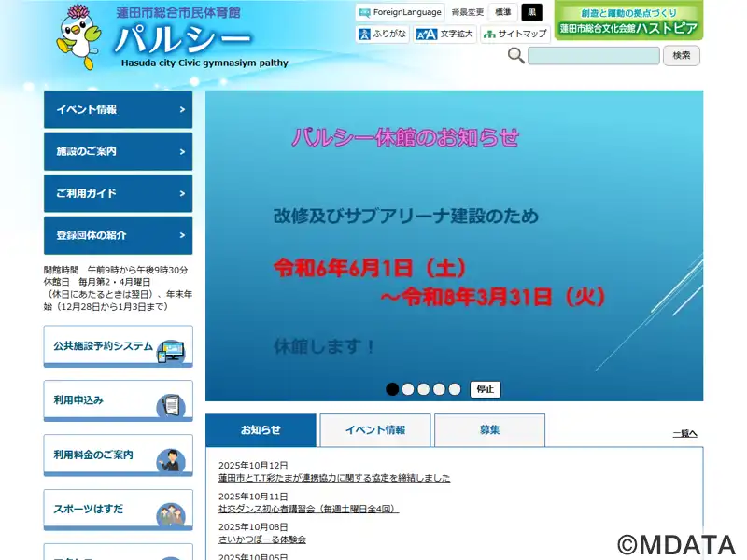Toggle ふりがな furigana display
Image resolution: width=747 pixels, height=560 pixels.
click(382, 34)
